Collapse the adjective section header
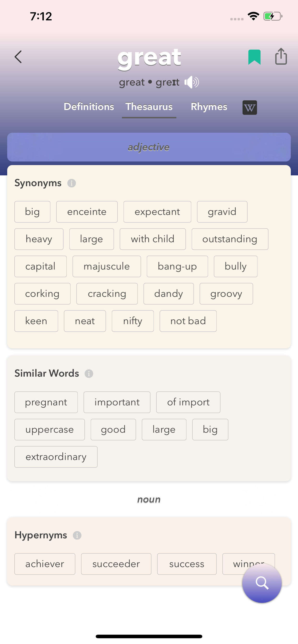298x644 pixels. (149, 147)
